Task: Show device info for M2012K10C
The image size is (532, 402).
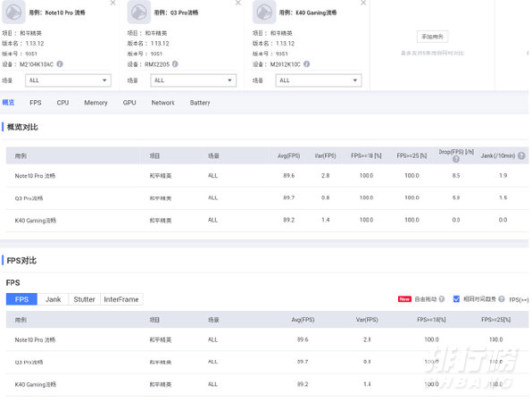Action: (307, 63)
